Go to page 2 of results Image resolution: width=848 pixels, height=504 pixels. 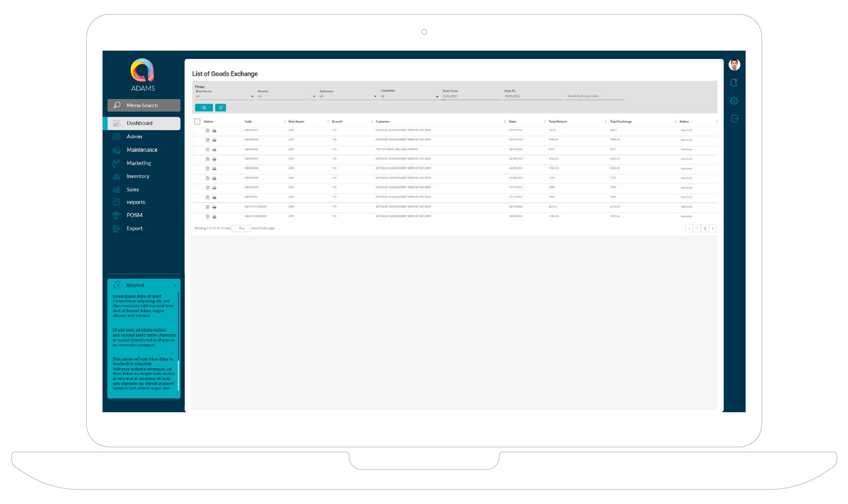pos(704,228)
